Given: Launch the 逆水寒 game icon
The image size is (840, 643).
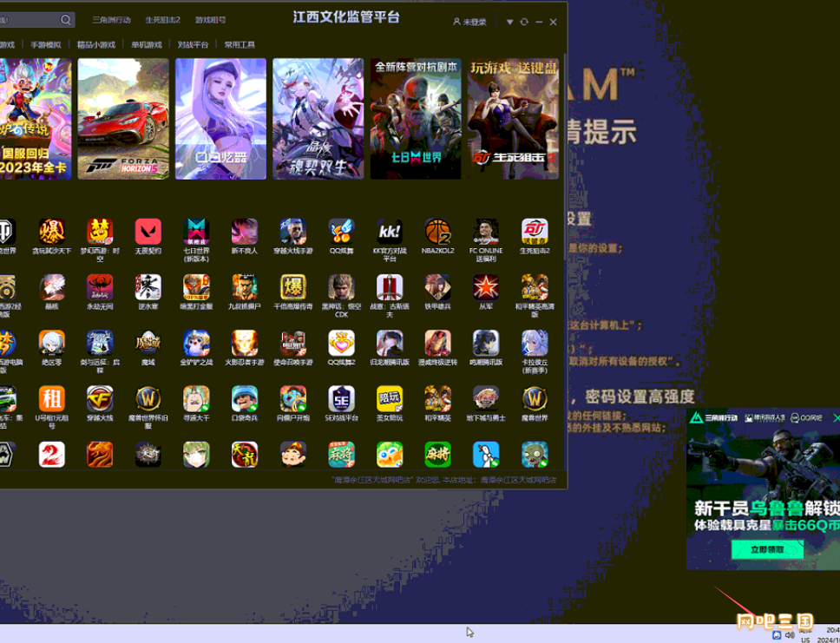Looking at the screenshot, I should (148, 287).
